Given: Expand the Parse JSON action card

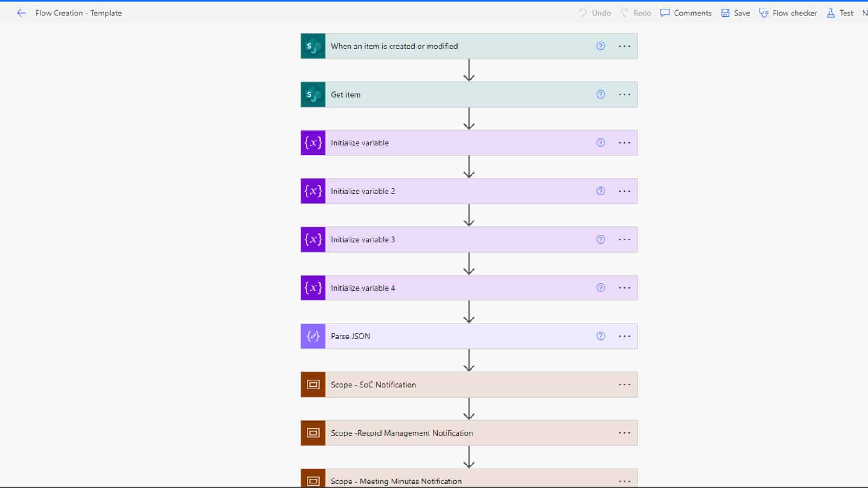Looking at the screenshot, I should (469, 336).
